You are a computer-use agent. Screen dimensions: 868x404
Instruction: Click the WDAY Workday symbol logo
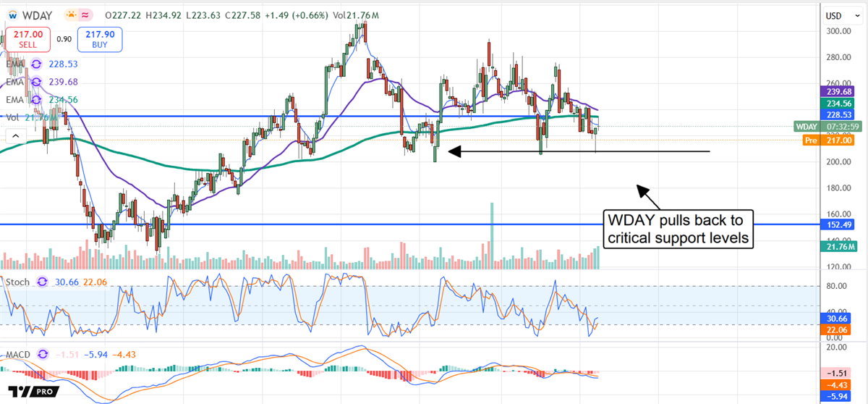click(x=13, y=14)
